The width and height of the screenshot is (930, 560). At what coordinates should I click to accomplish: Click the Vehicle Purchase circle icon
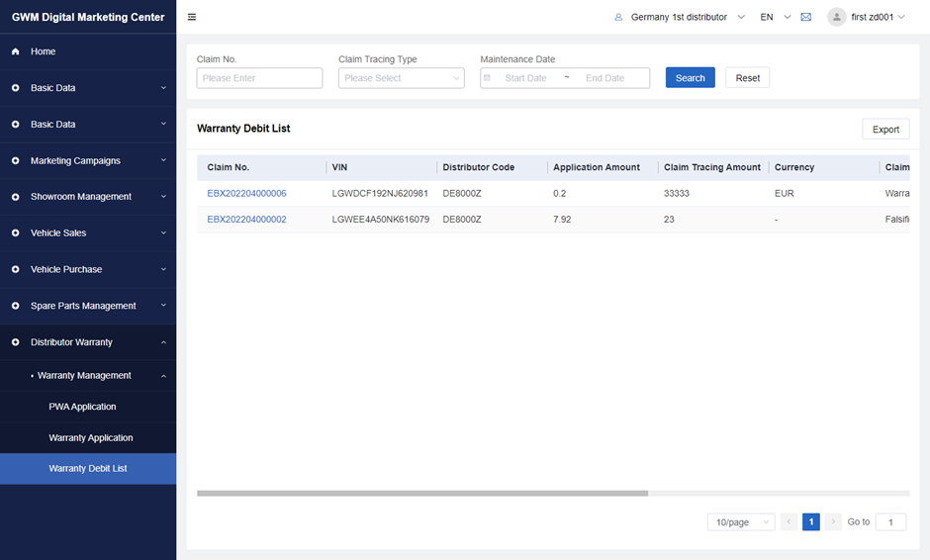point(16,269)
